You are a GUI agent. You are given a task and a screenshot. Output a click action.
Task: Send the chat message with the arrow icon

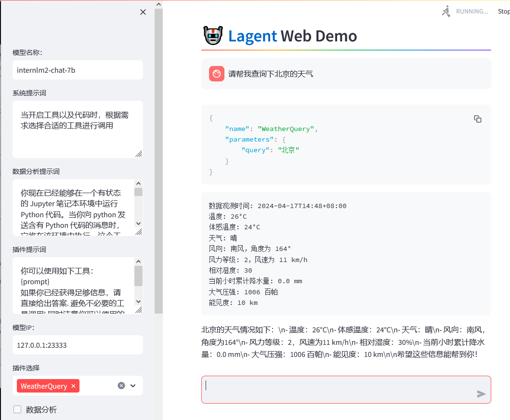[481, 394]
